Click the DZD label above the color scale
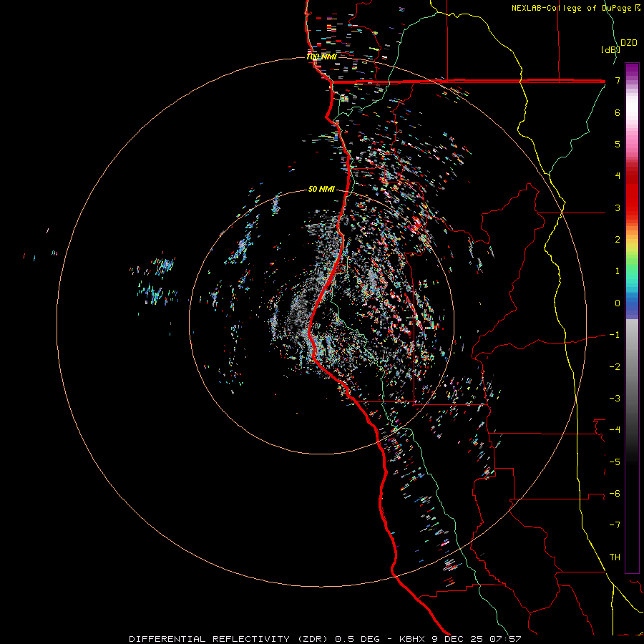The width and height of the screenshot is (644, 644). [x=629, y=43]
